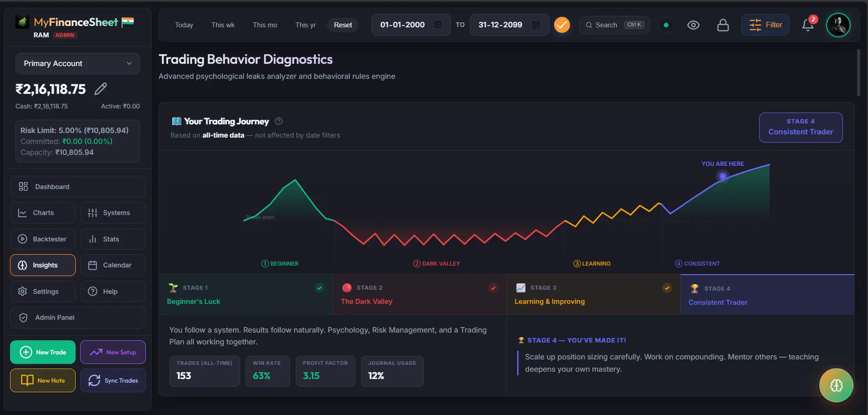Click the Search box

pos(614,25)
